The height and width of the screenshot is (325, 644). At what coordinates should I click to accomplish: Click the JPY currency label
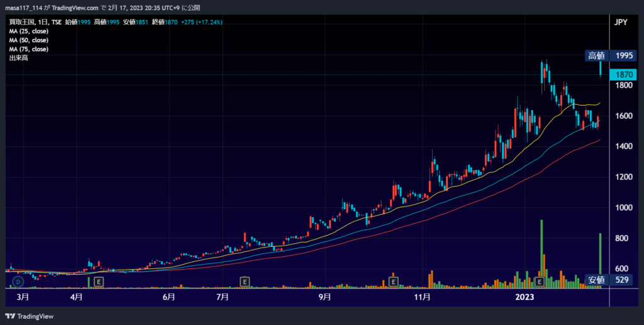(621, 23)
